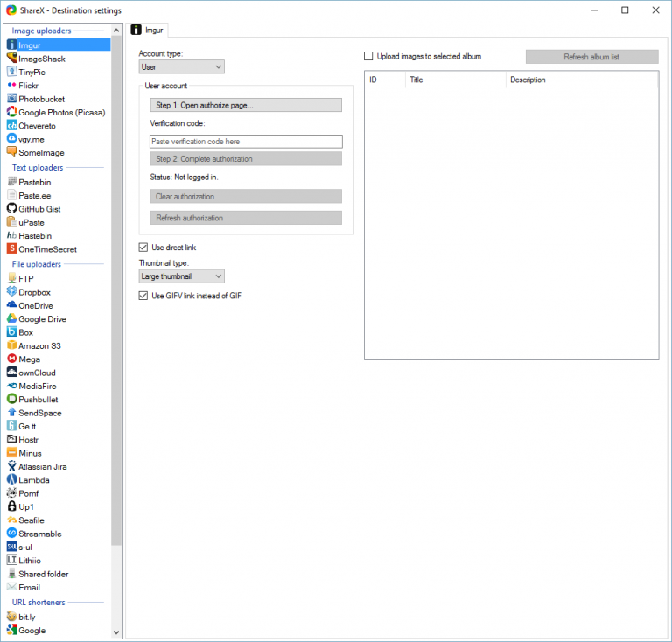This screenshot has height=642, width=672.
Task: Select ownCloud icon in file uploaders
Action: coord(12,373)
